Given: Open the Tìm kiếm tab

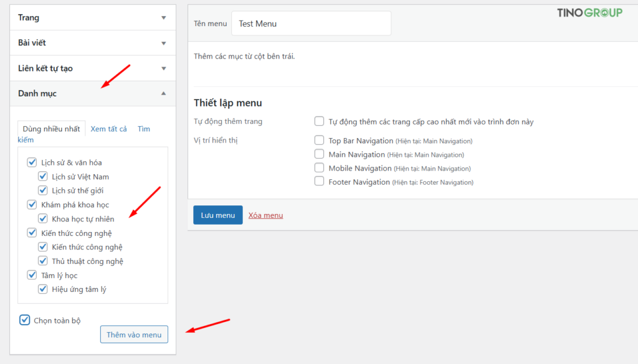Looking at the screenshot, I should coord(144,129).
